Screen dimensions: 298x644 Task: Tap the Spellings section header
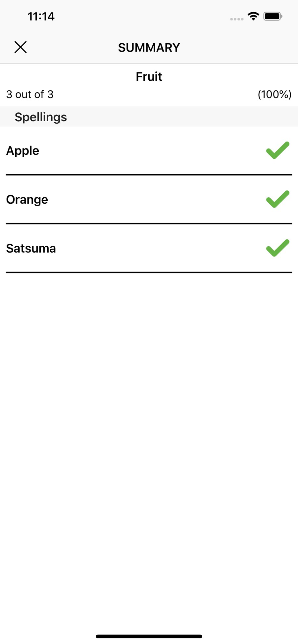[41, 117]
